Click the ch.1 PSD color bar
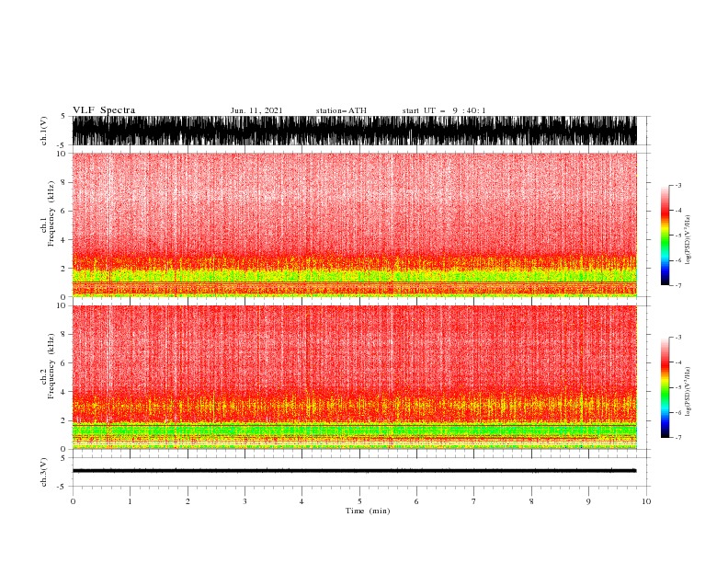Viewport: 728px width, 563px height. [x=665, y=235]
